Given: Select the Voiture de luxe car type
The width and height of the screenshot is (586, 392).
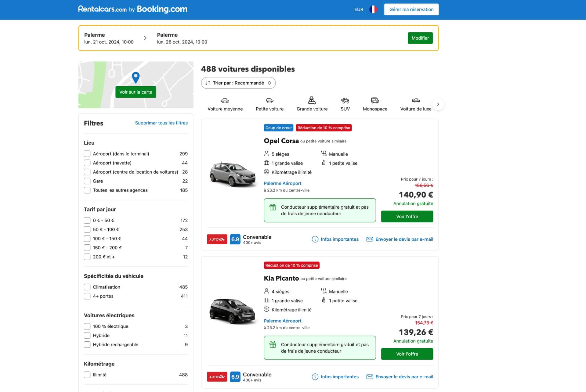Looking at the screenshot, I should click(416, 104).
